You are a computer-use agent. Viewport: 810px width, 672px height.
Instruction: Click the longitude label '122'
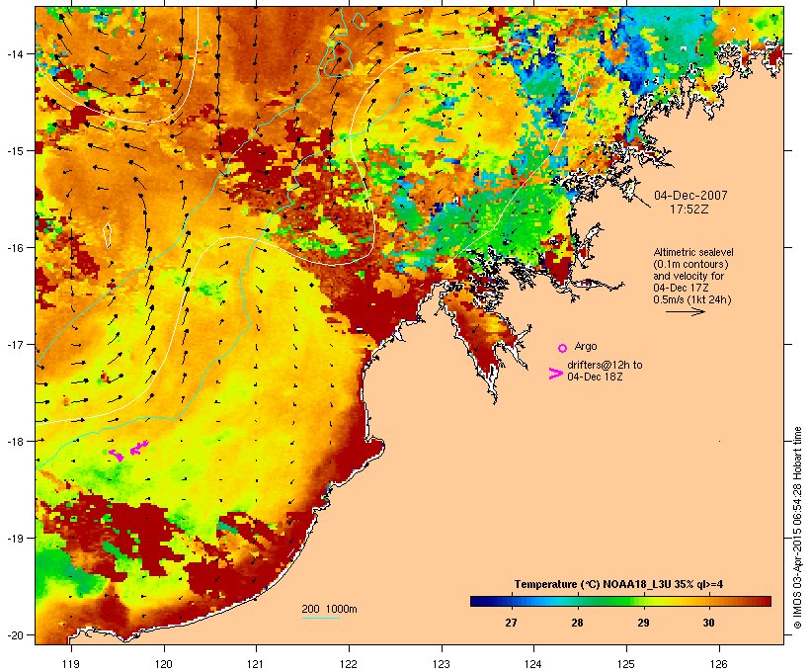[349, 664]
